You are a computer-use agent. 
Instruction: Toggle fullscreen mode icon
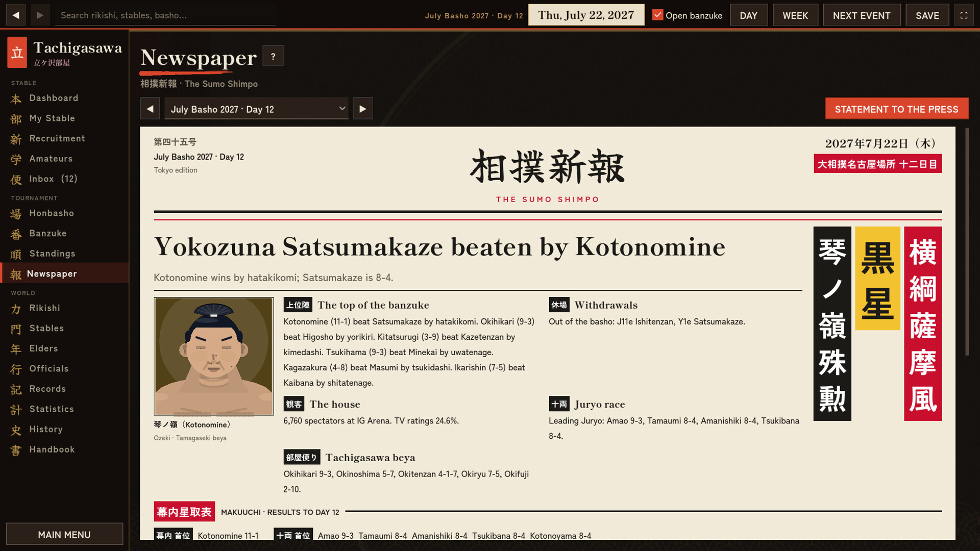point(964,15)
